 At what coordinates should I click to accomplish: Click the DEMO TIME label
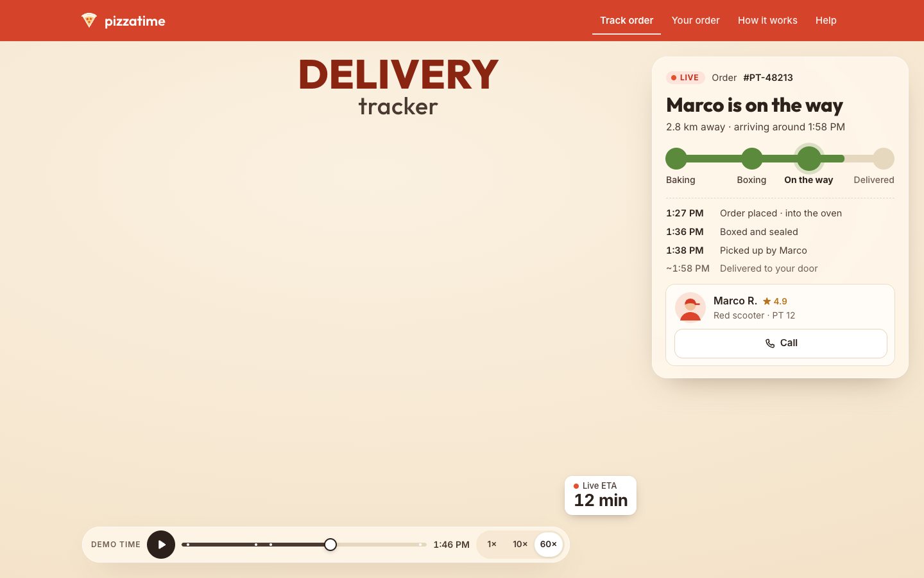pyautogui.click(x=116, y=545)
